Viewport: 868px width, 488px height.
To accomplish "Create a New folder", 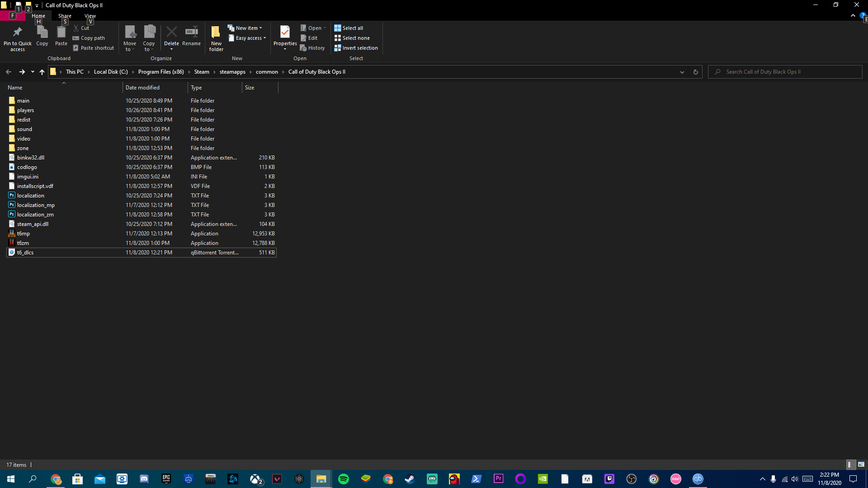I will pos(216,38).
